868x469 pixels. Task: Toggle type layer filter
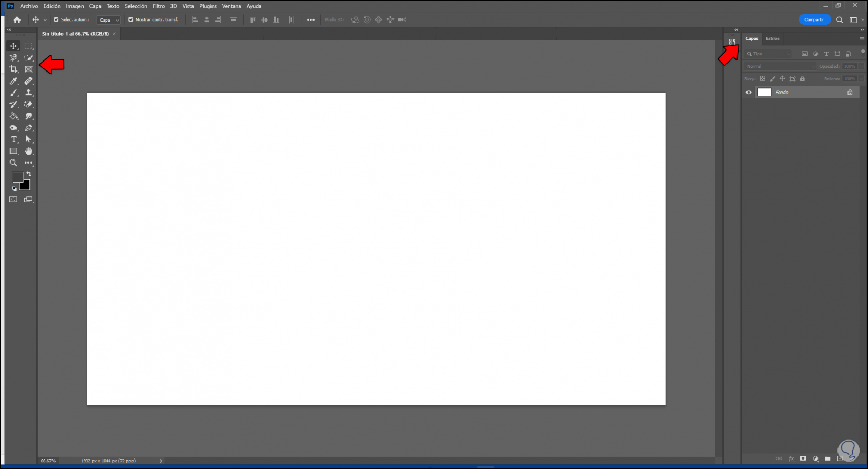826,54
